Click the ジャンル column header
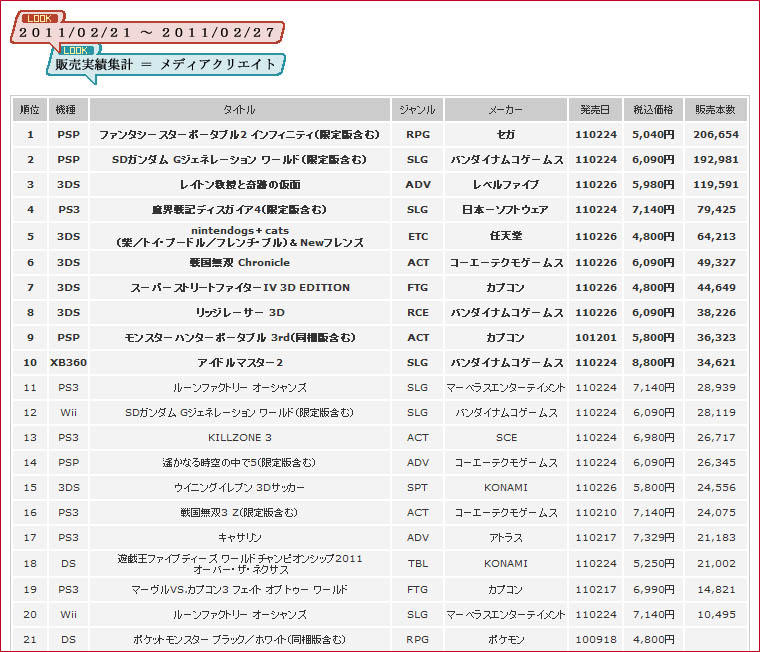Screen dimensions: 760x652 [x=417, y=110]
